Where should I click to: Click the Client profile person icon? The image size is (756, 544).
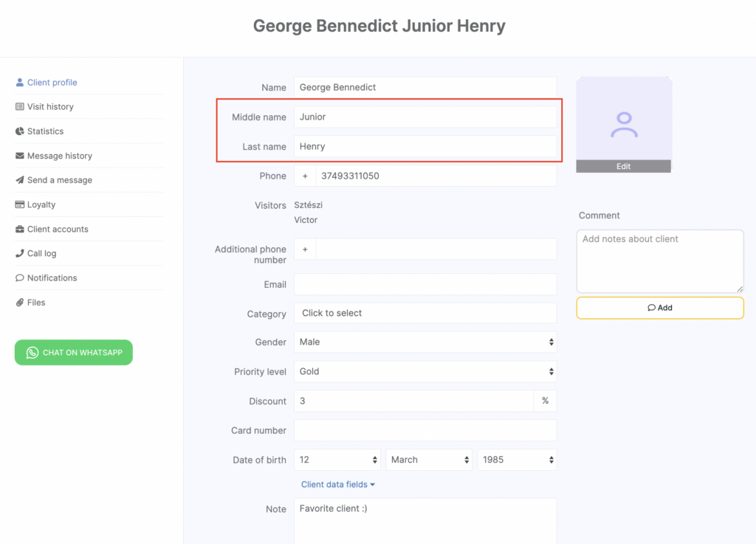tap(20, 83)
